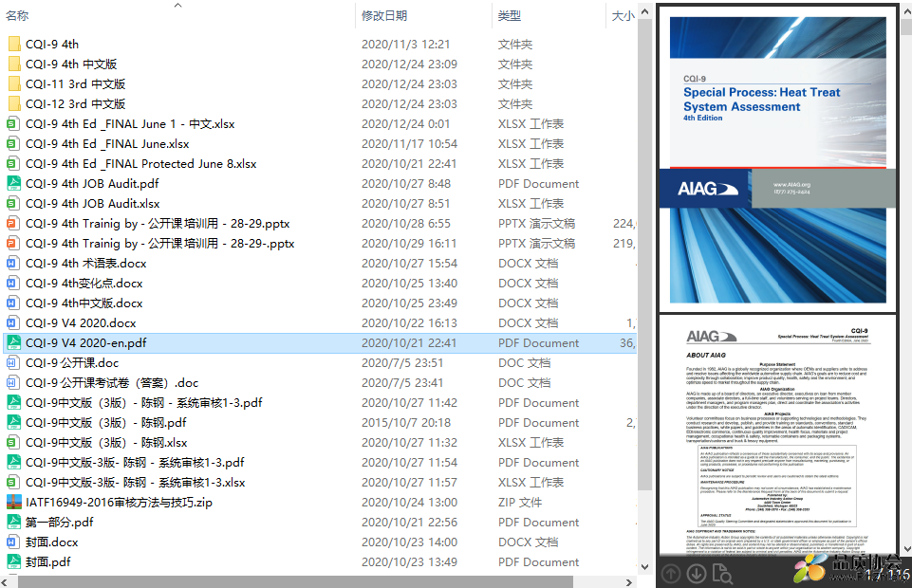Click date 2015/10/7 20:18 cell

406,422
